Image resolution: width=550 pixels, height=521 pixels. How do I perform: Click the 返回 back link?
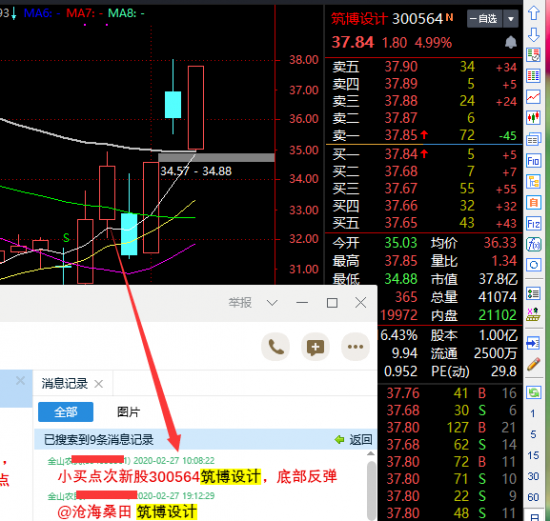[354, 439]
